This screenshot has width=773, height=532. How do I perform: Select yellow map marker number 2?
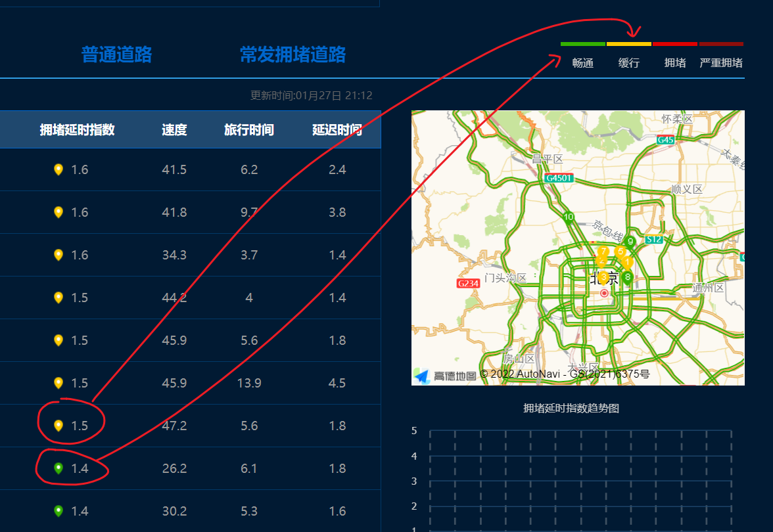pyautogui.click(x=601, y=263)
